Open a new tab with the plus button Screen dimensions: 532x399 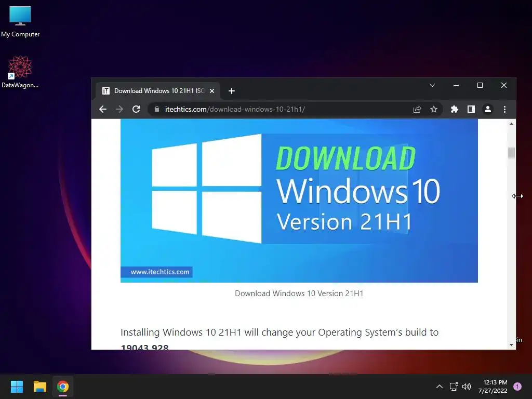click(231, 91)
